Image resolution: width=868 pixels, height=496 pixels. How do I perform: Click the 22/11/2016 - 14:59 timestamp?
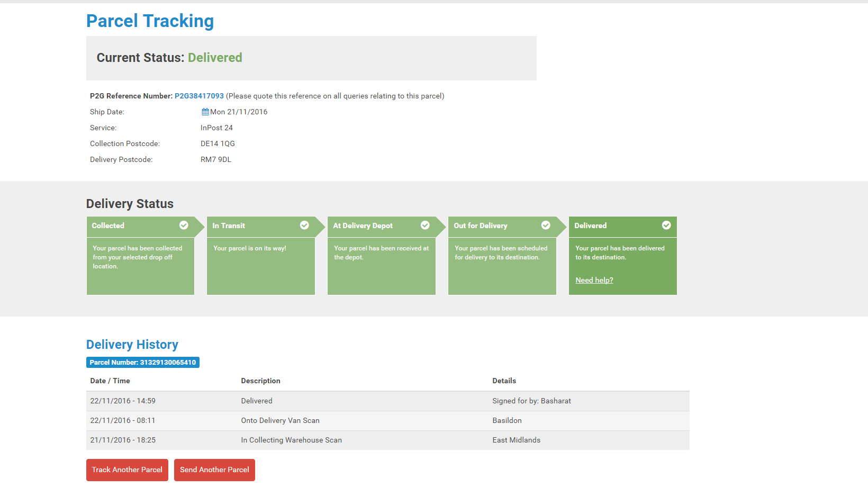tap(123, 401)
